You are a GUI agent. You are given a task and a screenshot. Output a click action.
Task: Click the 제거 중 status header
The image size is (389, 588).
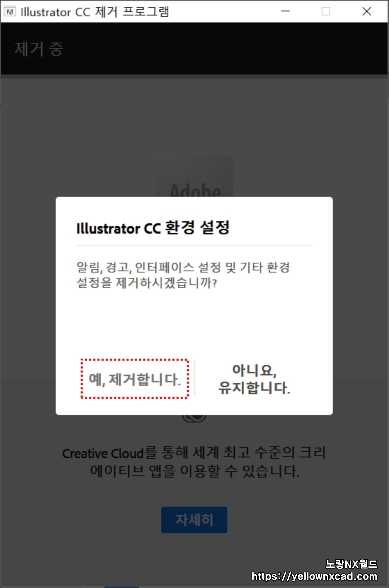coord(39,49)
